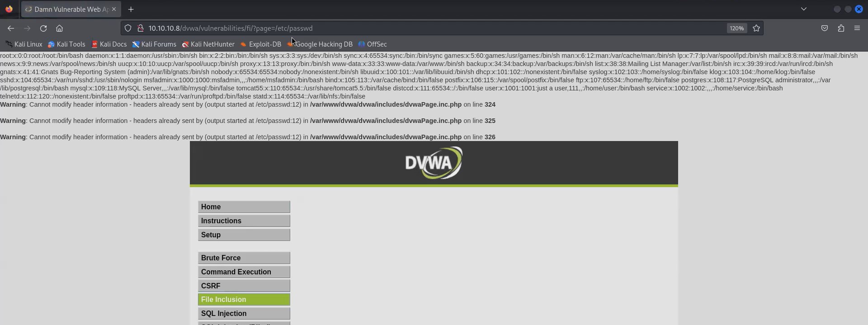Open the Instructions menu item
The image size is (868, 325).
pyautogui.click(x=244, y=221)
